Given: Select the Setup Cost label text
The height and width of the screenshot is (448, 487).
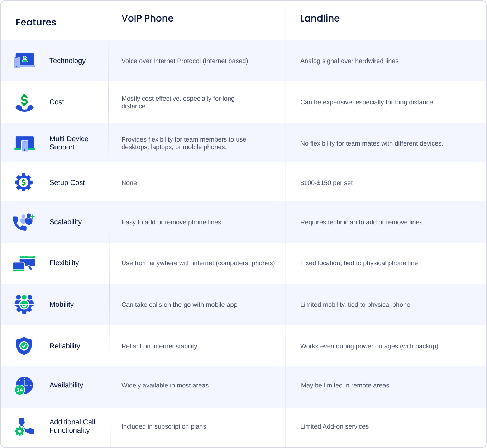Looking at the screenshot, I should click(x=67, y=182).
